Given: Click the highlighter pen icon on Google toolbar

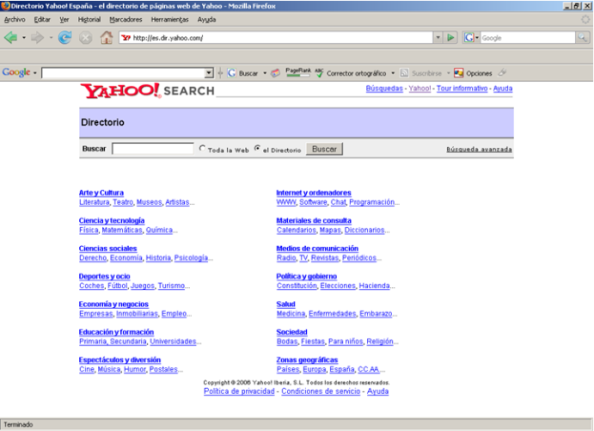Looking at the screenshot, I should (502, 72).
